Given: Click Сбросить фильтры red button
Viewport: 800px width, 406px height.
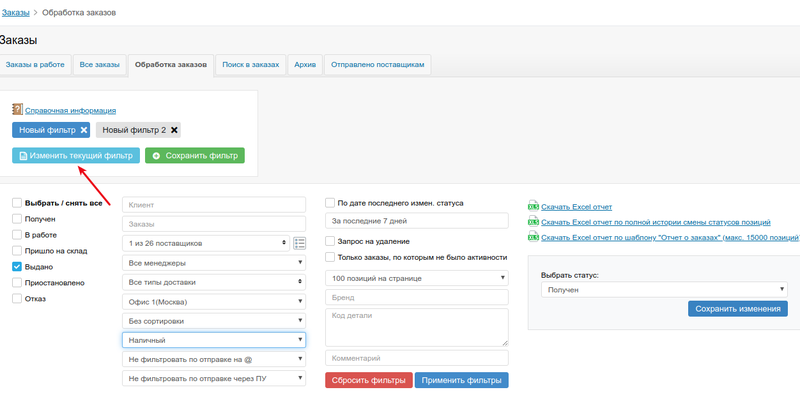Looking at the screenshot, I should [369, 380].
